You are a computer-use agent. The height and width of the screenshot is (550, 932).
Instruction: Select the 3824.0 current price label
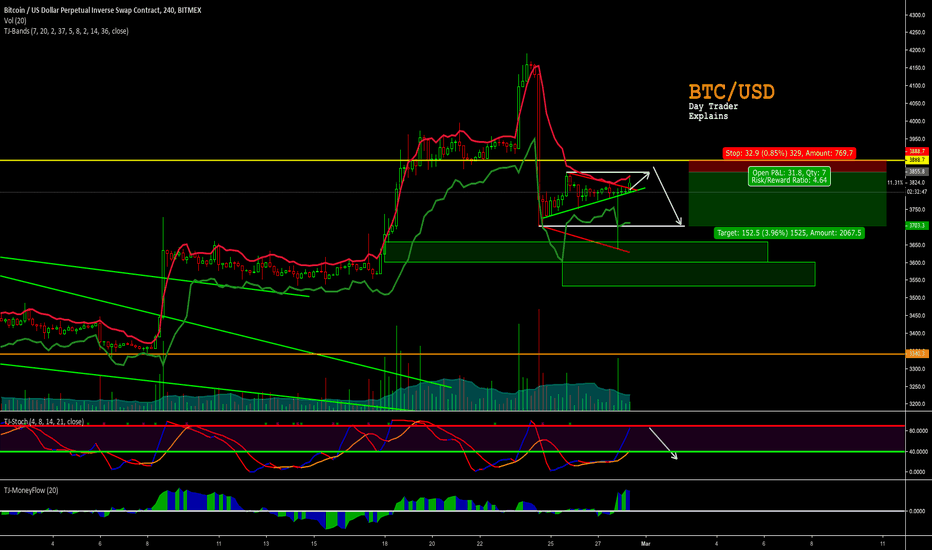click(x=917, y=183)
